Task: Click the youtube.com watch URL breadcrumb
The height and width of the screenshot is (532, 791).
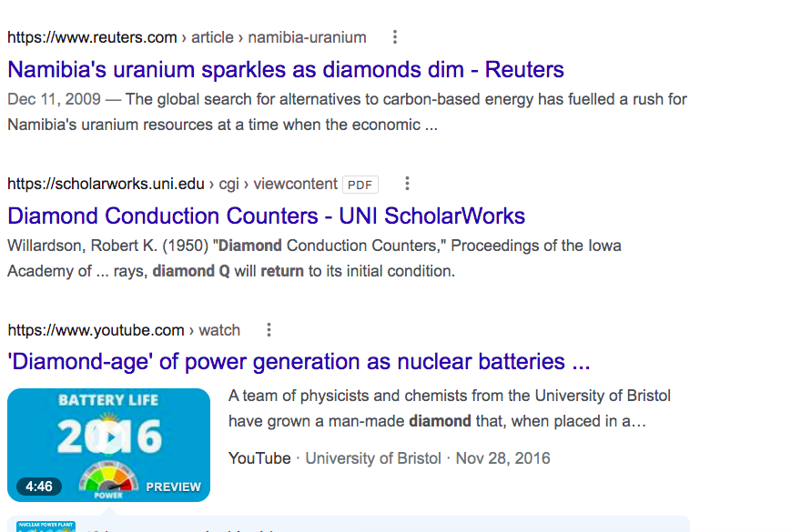Action: tap(124, 330)
